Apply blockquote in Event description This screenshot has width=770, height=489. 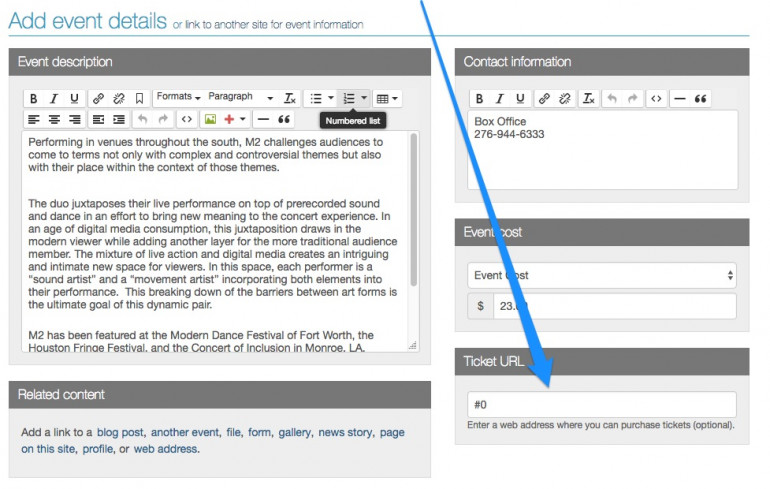[284, 119]
